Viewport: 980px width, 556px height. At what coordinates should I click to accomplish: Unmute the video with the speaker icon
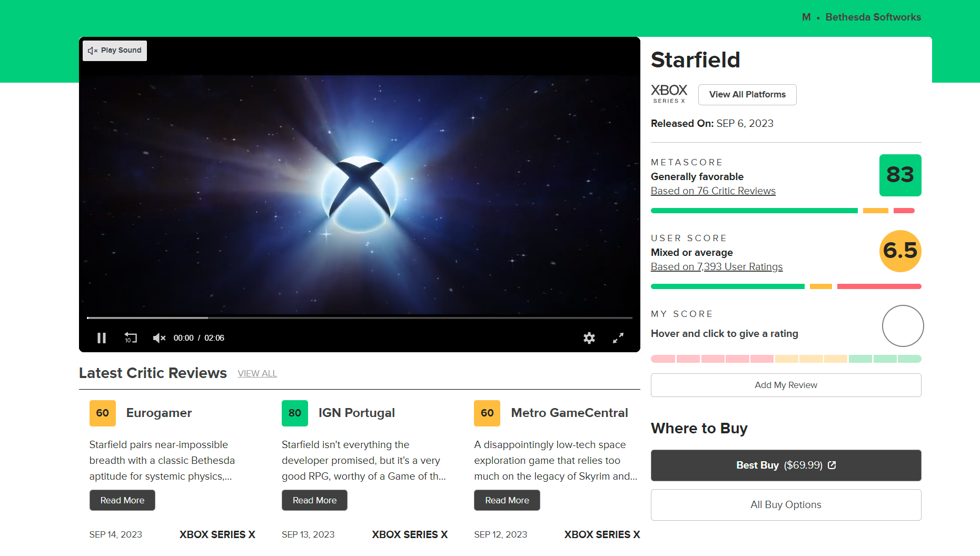tap(159, 338)
